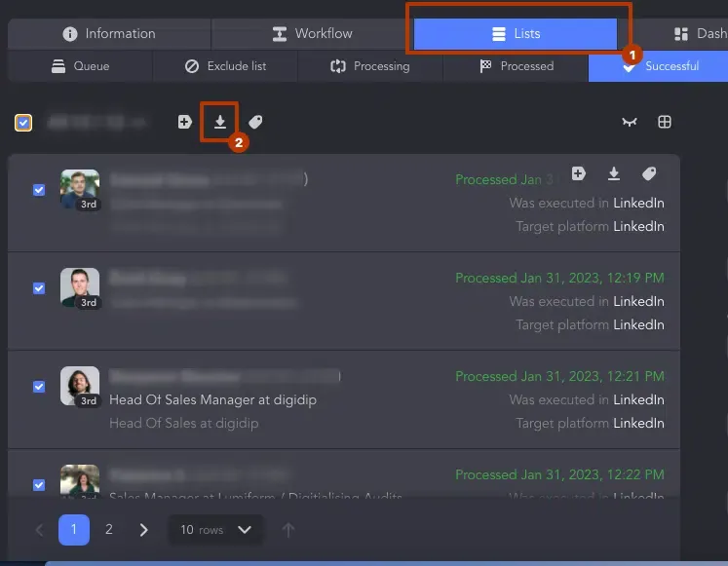This screenshot has height=566, width=728.
Task: Click the previous page arrow
Action: [39, 530]
